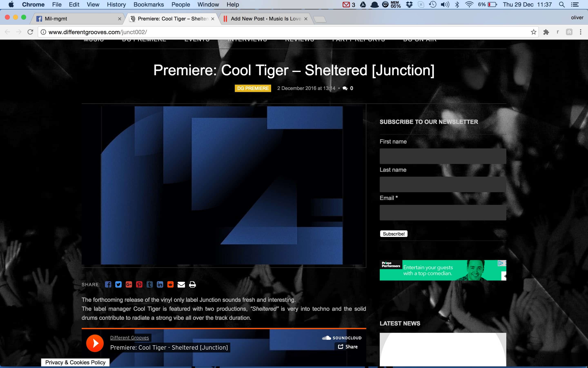
Task: Open the Latest News thumbnail image
Action: [x=443, y=350]
